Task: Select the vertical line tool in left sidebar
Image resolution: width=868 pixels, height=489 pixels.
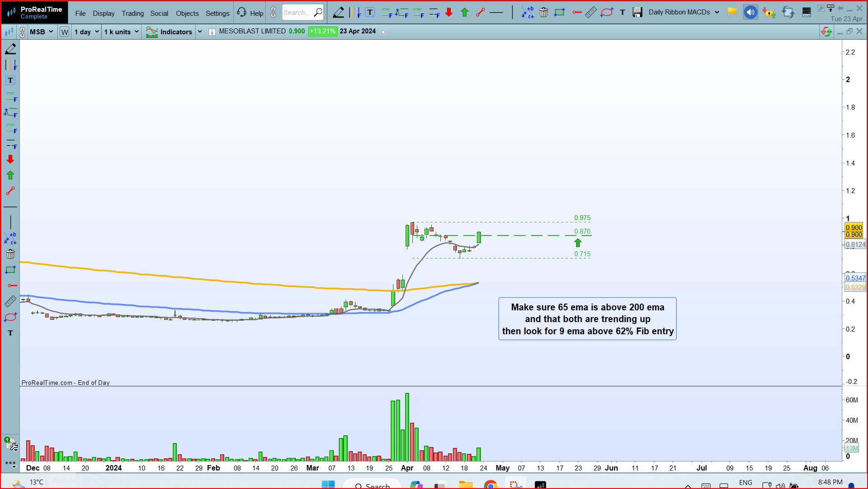Action: pos(10,222)
